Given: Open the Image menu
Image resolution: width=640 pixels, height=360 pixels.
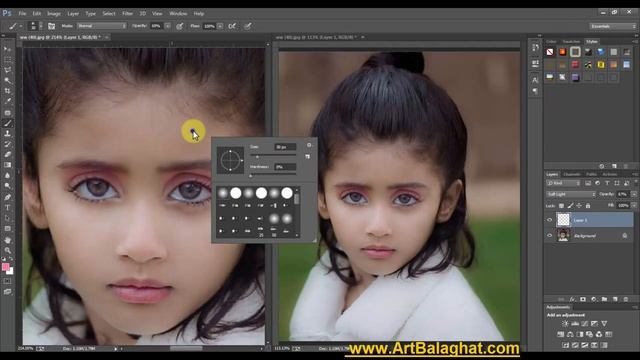Looking at the screenshot, I should tap(54, 13).
